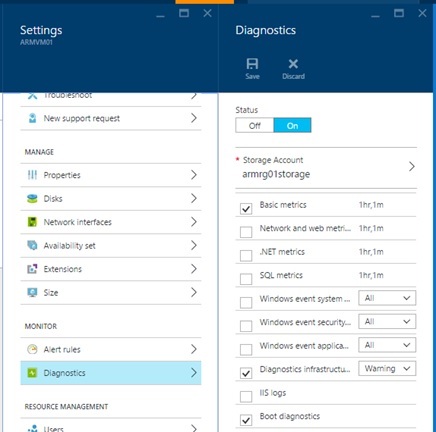Click the Extensions puzzle icon

[32, 269]
